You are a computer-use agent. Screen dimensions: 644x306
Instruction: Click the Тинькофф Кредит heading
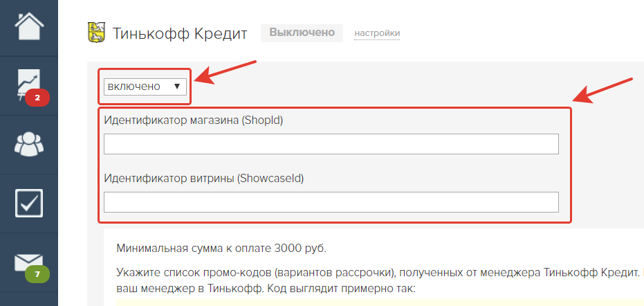point(180,33)
